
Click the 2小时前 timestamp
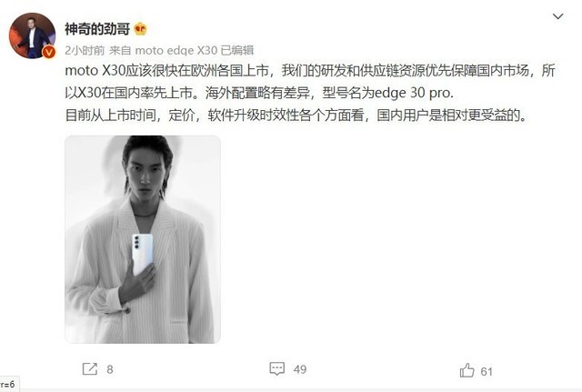85,50
